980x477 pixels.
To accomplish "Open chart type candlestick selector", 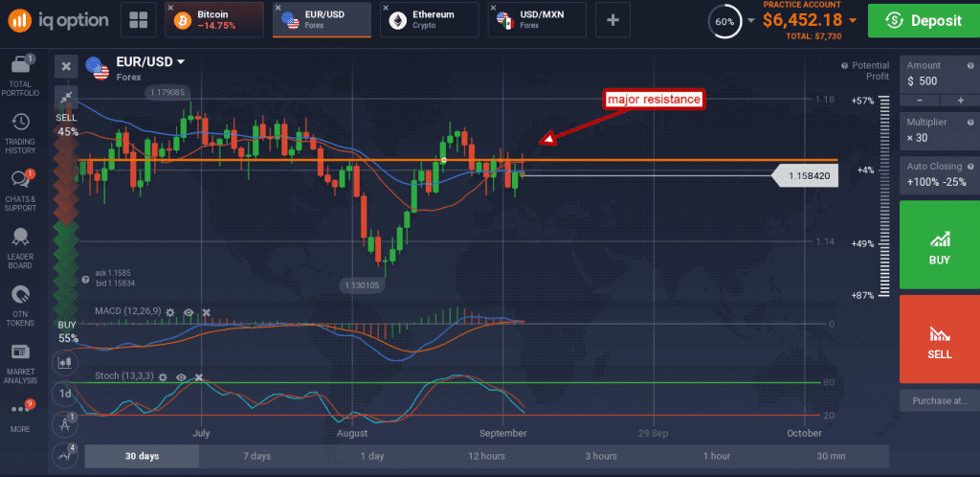I will tap(65, 361).
